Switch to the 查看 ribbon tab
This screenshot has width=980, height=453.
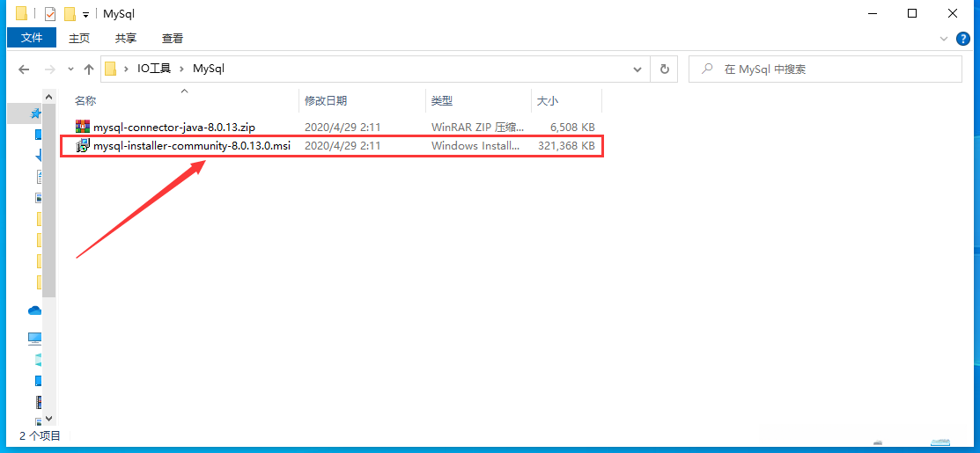coord(173,38)
